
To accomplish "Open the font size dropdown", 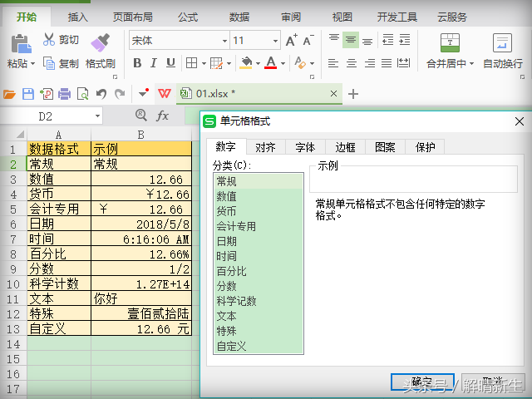I will pos(275,41).
